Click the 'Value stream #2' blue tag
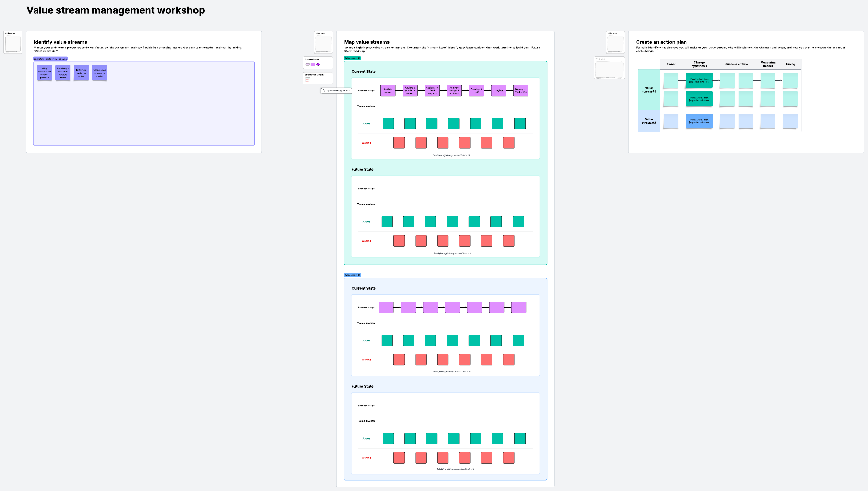Image resolution: width=868 pixels, height=491 pixels. pyautogui.click(x=352, y=275)
